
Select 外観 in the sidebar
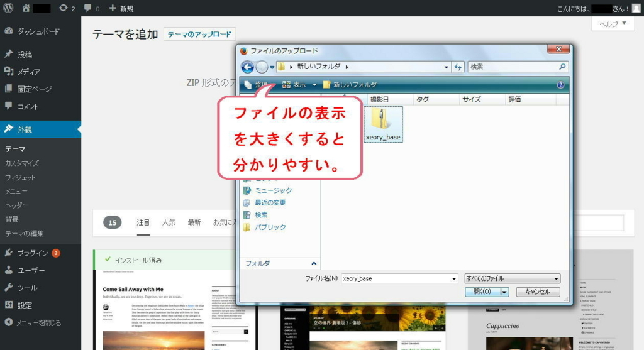[x=40, y=129]
